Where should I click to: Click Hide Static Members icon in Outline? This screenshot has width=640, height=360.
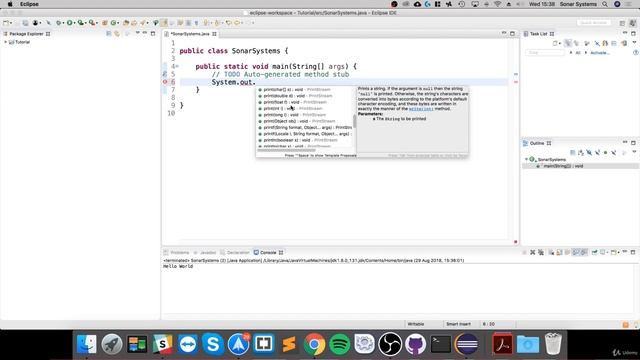tap(597, 152)
